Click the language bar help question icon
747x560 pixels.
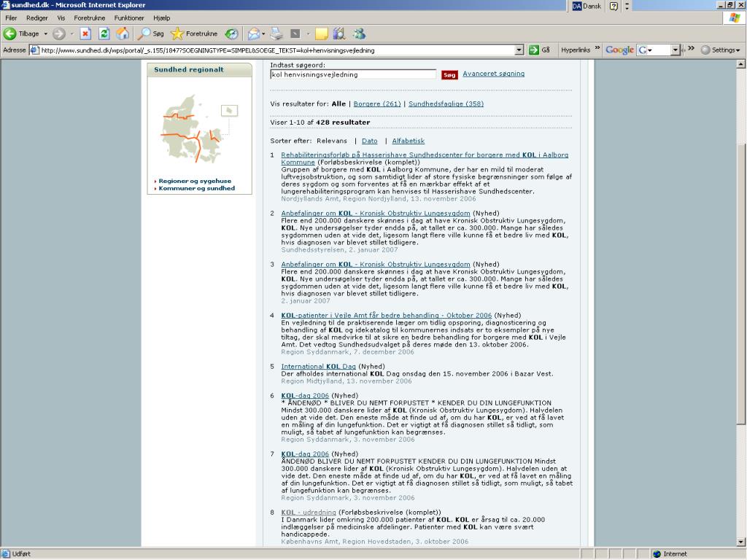(x=614, y=6)
